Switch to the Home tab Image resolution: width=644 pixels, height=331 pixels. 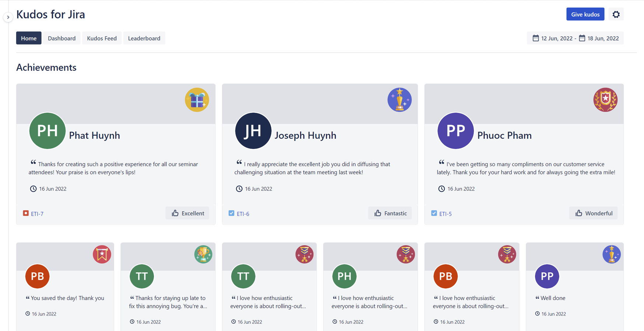29,38
